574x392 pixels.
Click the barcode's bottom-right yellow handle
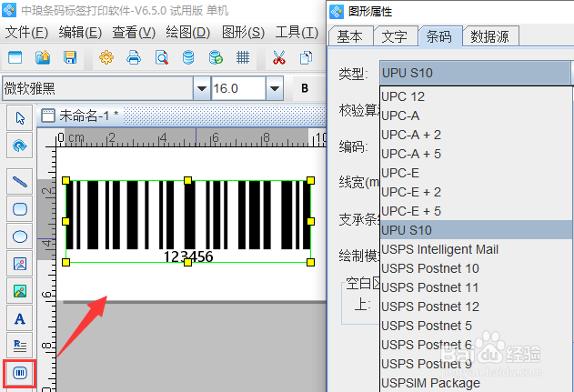click(310, 262)
